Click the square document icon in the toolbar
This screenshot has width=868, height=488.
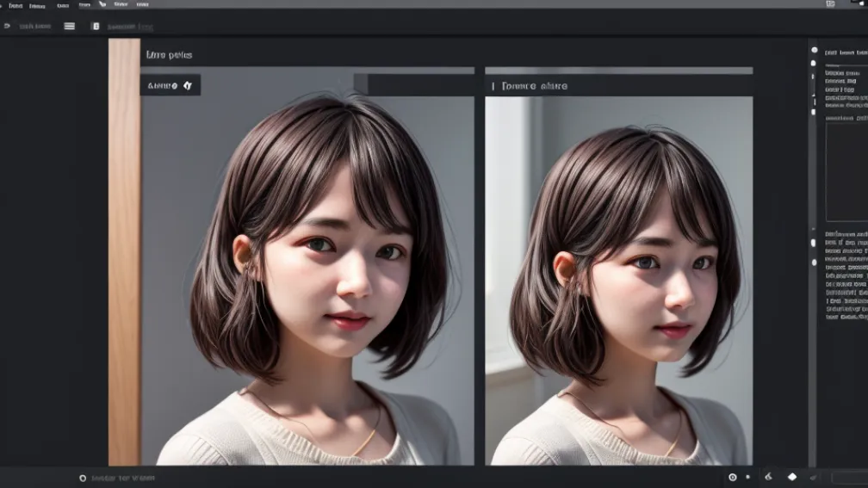point(96,26)
